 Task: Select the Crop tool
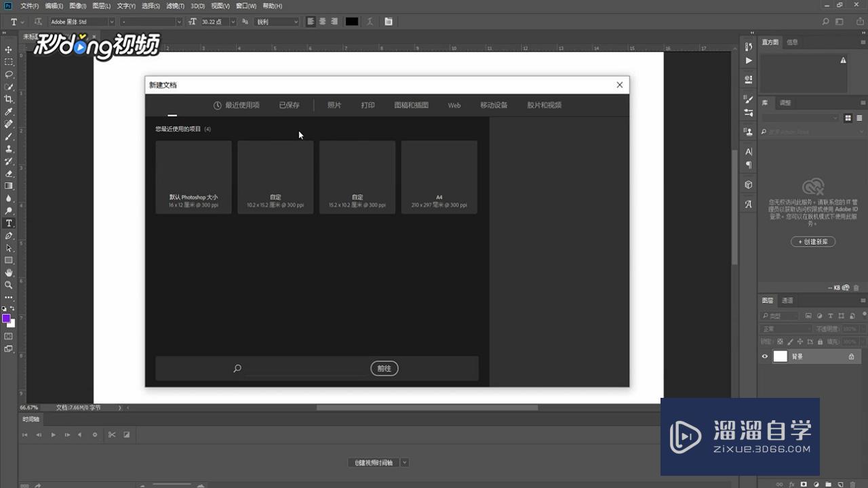(9, 99)
